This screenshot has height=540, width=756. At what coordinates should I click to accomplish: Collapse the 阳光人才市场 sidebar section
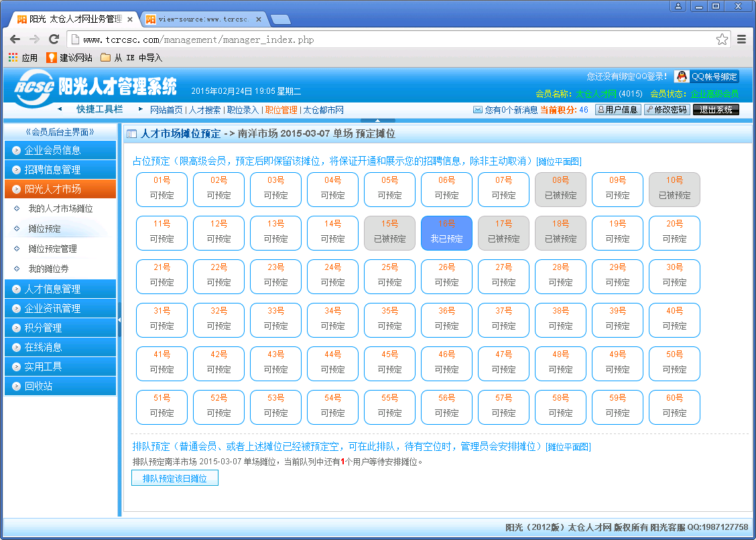(60, 189)
